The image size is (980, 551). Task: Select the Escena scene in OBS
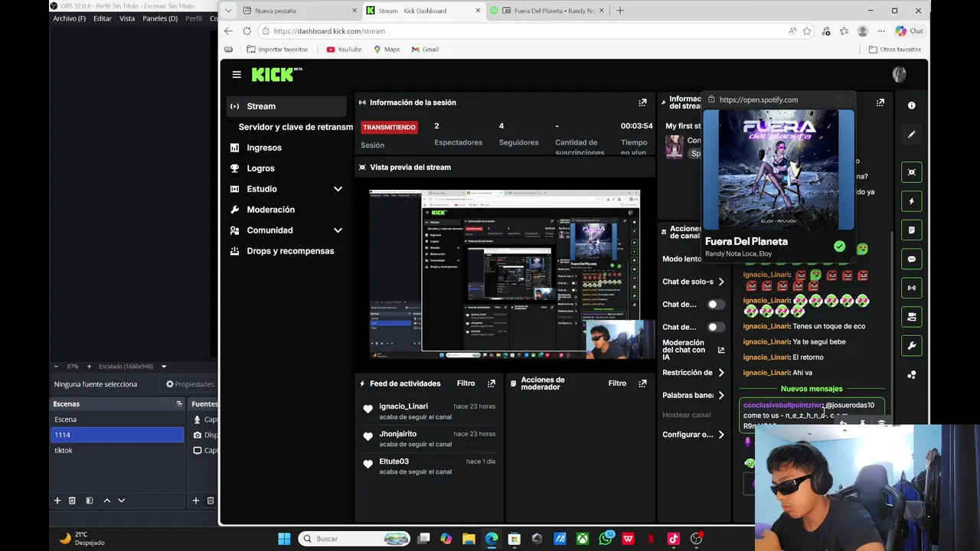(116, 419)
